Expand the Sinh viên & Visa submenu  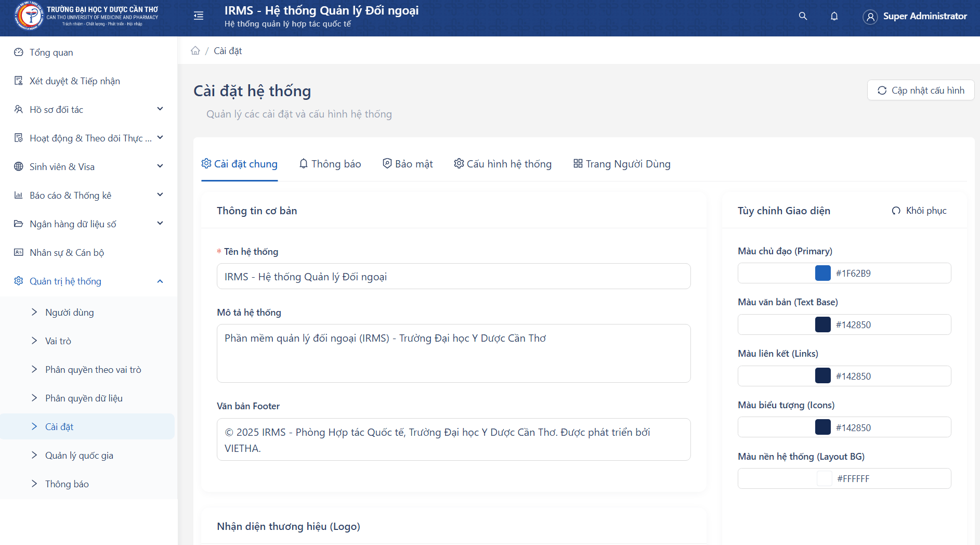[x=160, y=166]
